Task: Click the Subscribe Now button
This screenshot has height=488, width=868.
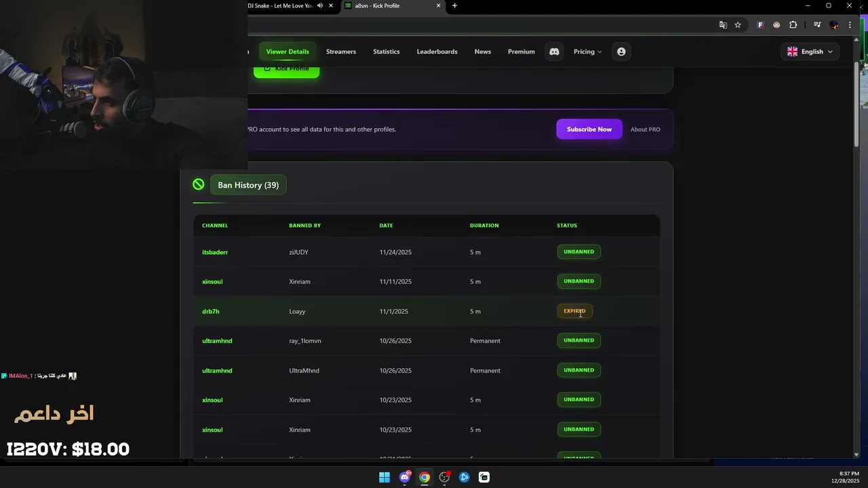Action: pos(589,129)
